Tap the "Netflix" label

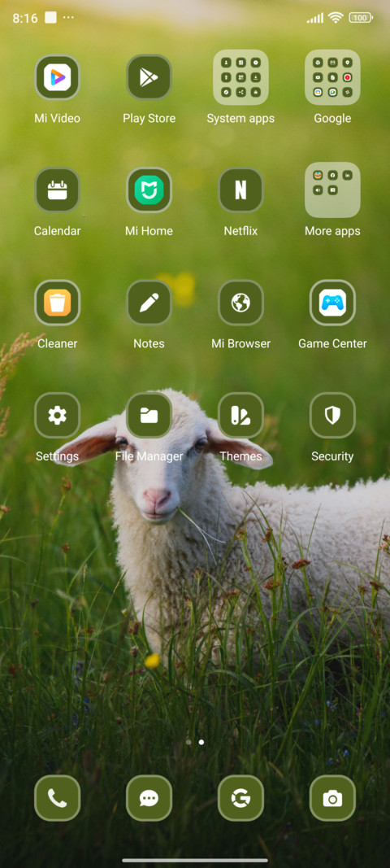click(x=240, y=231)
